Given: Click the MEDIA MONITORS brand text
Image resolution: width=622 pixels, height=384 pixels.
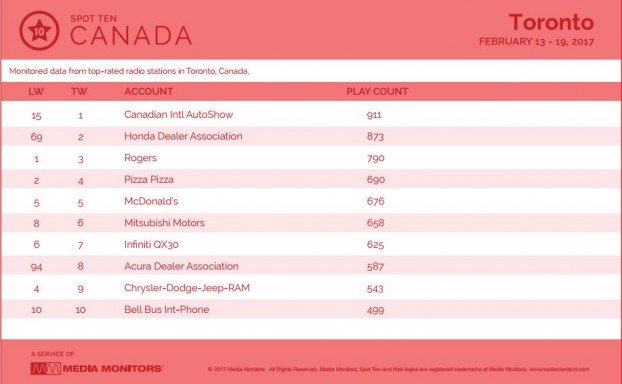Looking at the screenshot, I should pyautogui.click(x=113, y=369).
